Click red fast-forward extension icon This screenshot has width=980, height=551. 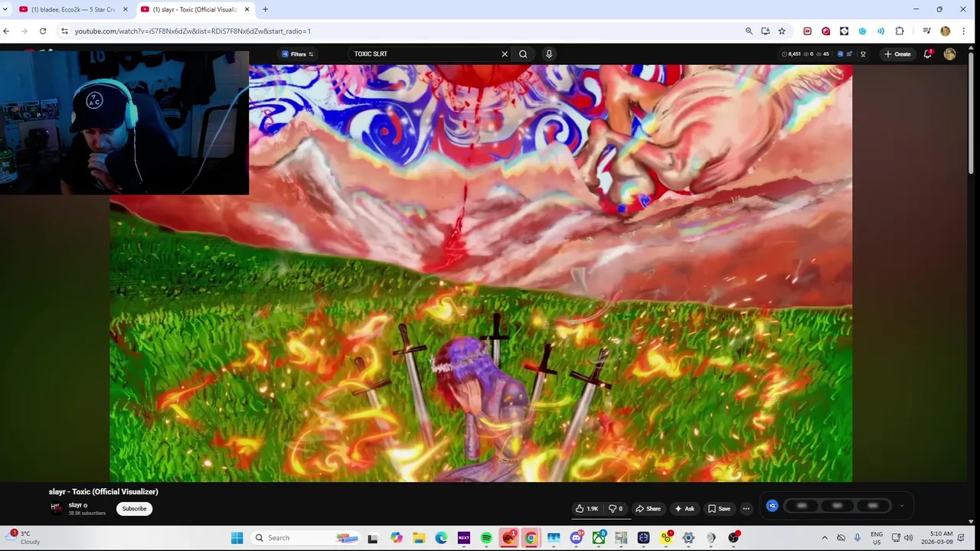[807, 31]
